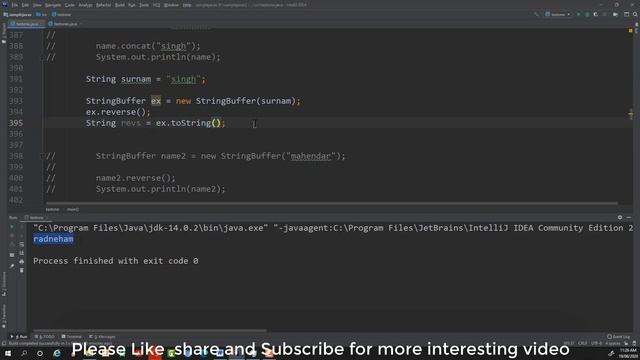
Task: Click the caret position in status bar
Action: [x=569, y=343]
